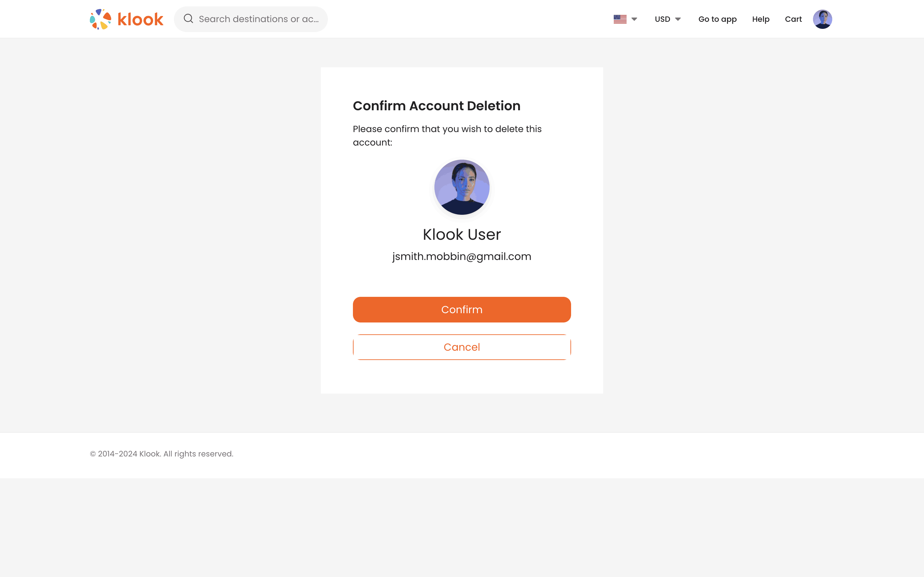Expand the language dropdown arrow beside flag

click(x=634, y=19)
